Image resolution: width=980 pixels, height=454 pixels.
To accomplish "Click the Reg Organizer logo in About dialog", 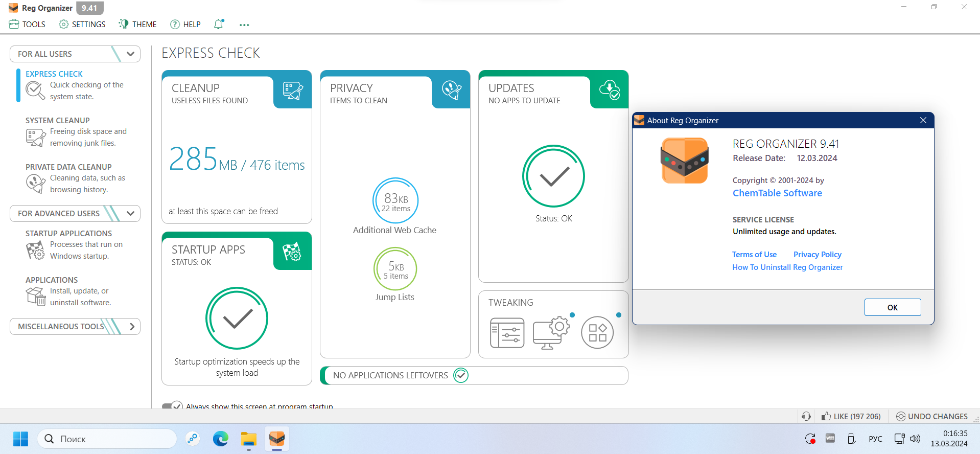I will pos(684,161).
